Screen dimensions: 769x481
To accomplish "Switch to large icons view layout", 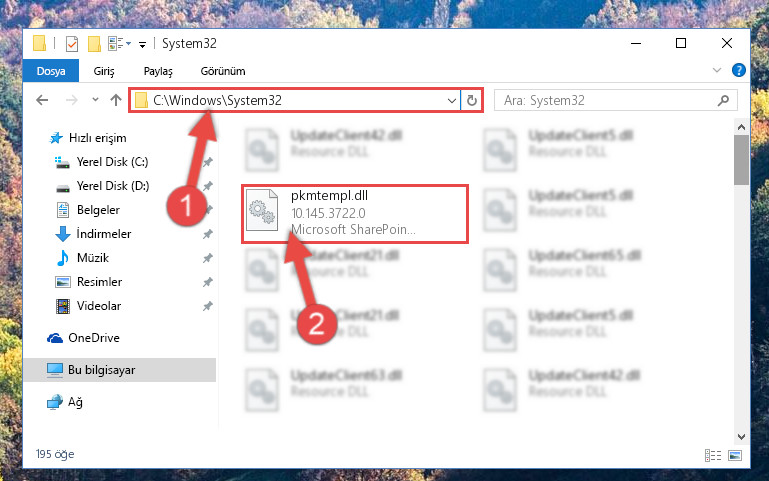I will [x=735, y=456].
